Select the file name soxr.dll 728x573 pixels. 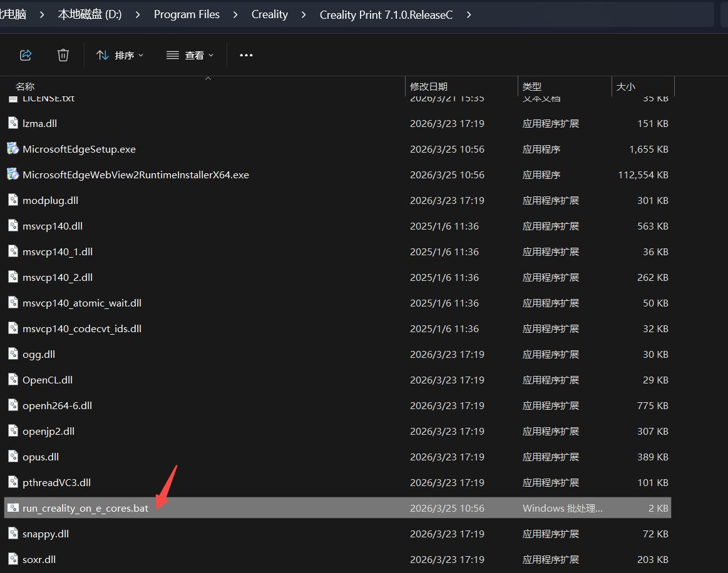(39, 559)
